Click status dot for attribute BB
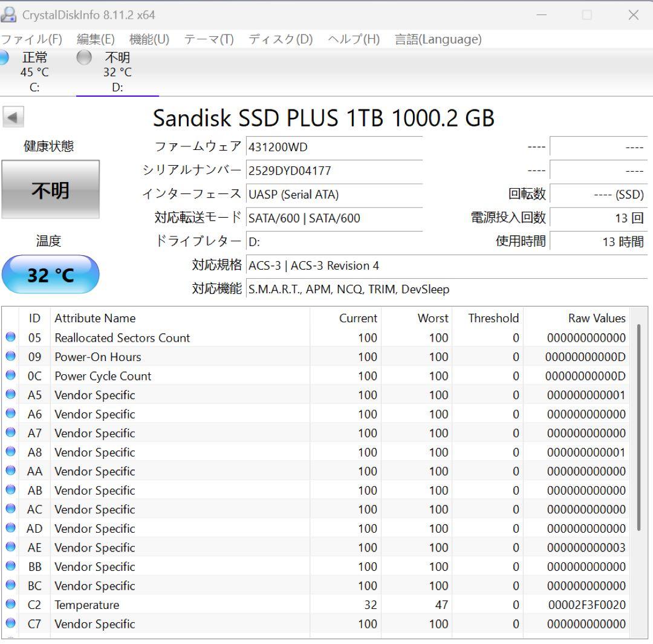 [x=10, y=566]
